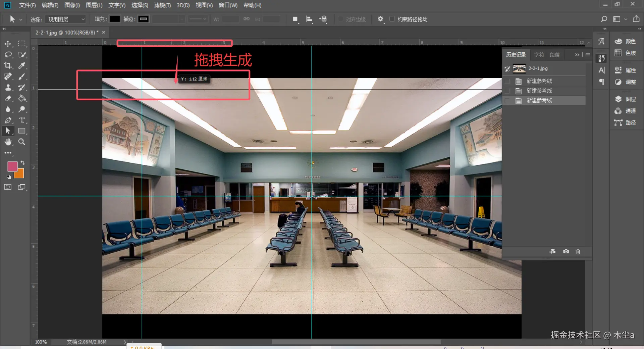The height and width of the screenshot is (349, 644).
Task: Select the Lasso tool
Action: (8, 54)
